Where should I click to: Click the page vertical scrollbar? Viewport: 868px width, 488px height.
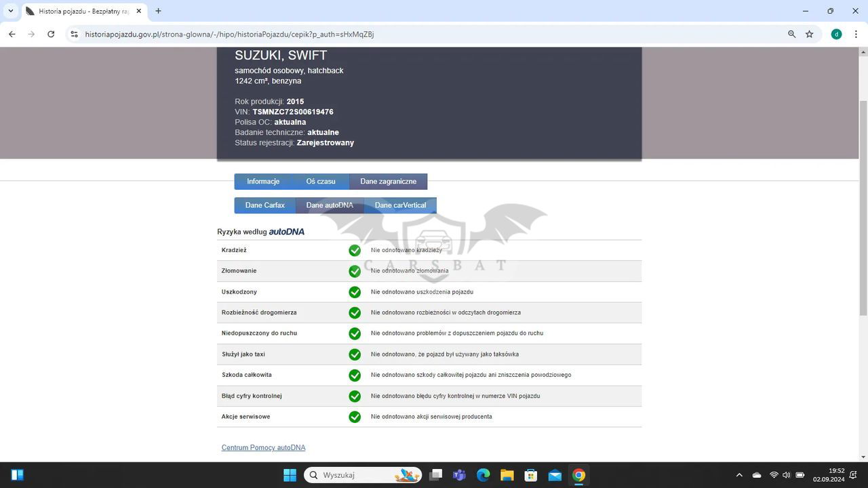863,203
